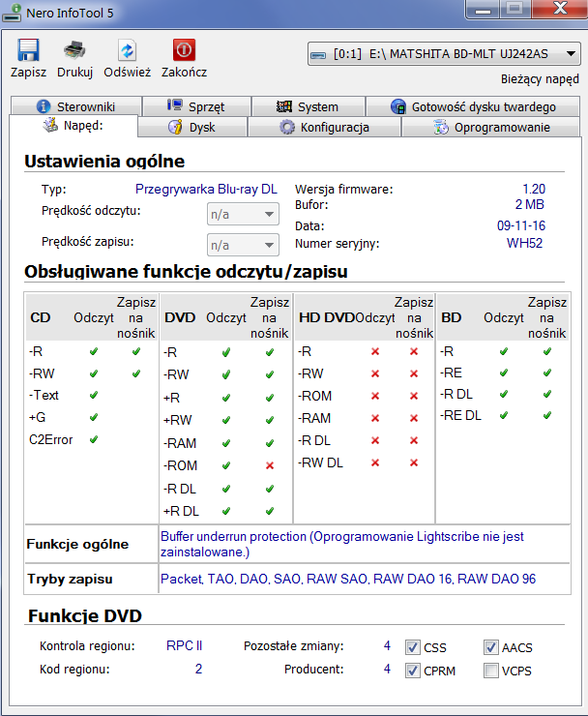Toggle the AACS checkbox
Viewport: 588px width, 716px height.
490,647
